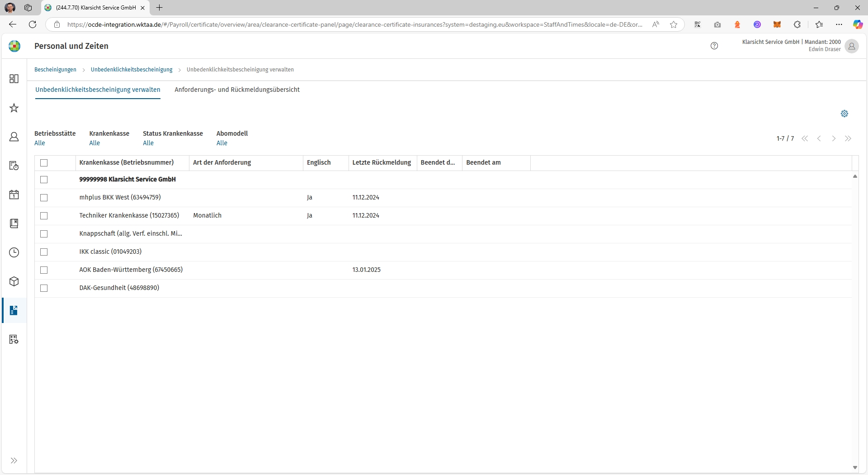The width and height of the screenshot is (868, 475).
Task: Check the mhplus BKK West row checkbox
Action: coord(44,198)
